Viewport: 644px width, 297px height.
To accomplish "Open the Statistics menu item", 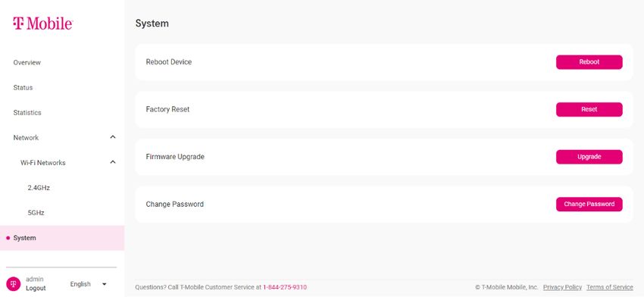I will tap(27, 113).
